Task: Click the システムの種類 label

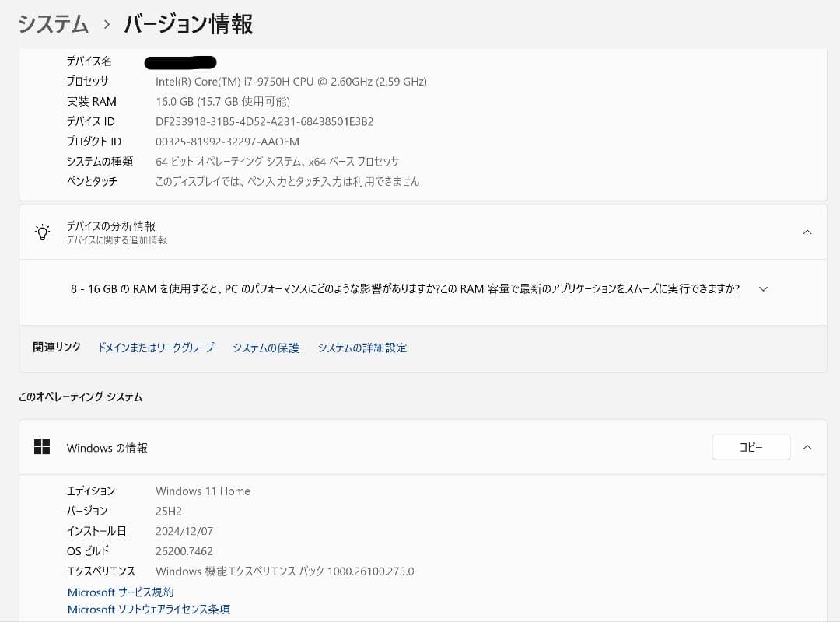Action: 100,161
